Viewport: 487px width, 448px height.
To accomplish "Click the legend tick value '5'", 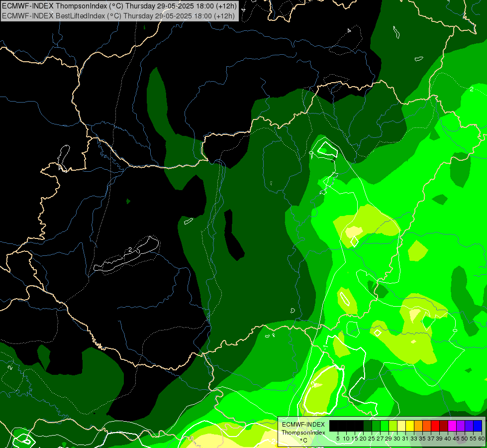I will pos(338,439).
